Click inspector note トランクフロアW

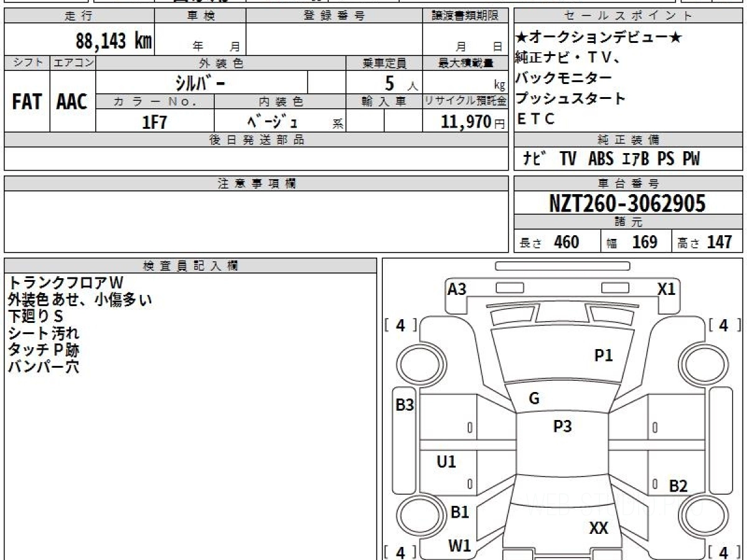coord(66,283)
